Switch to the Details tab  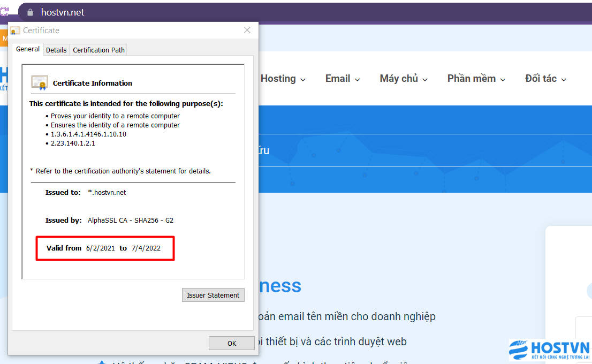point(56,50)
